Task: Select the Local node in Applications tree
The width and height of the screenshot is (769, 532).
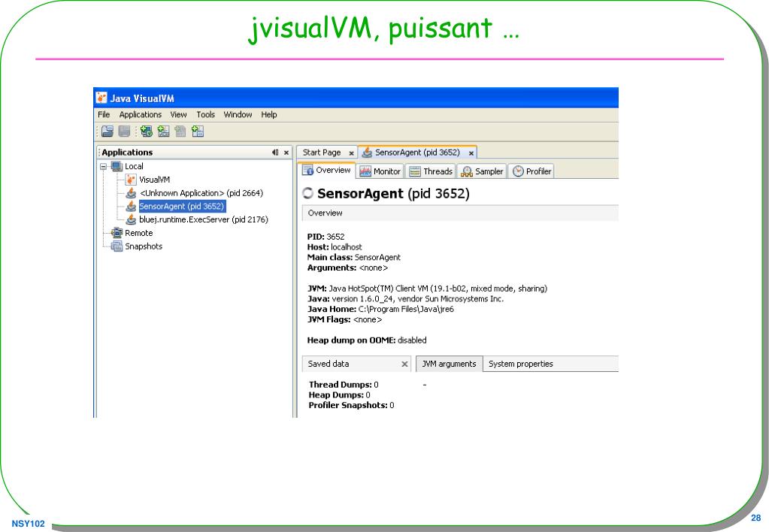Action: click(133, 166)
